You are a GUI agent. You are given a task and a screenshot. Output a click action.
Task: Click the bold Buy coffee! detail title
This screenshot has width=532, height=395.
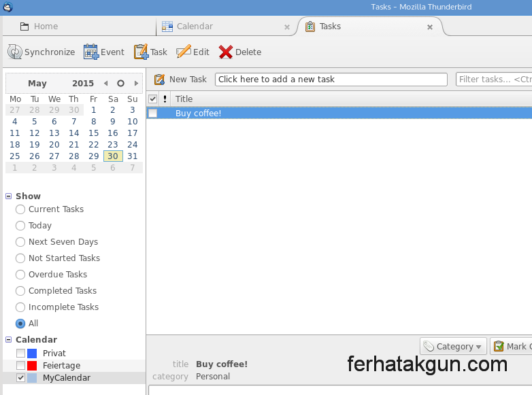(222, 364)
